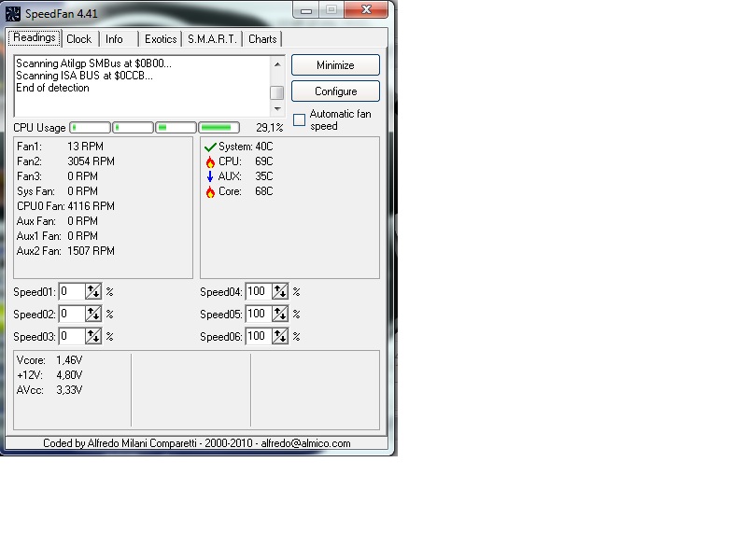Image resolution: width=747 pixels, height=560 pixels.
Task: Open the Configure dialog
Action: point(335,91)
